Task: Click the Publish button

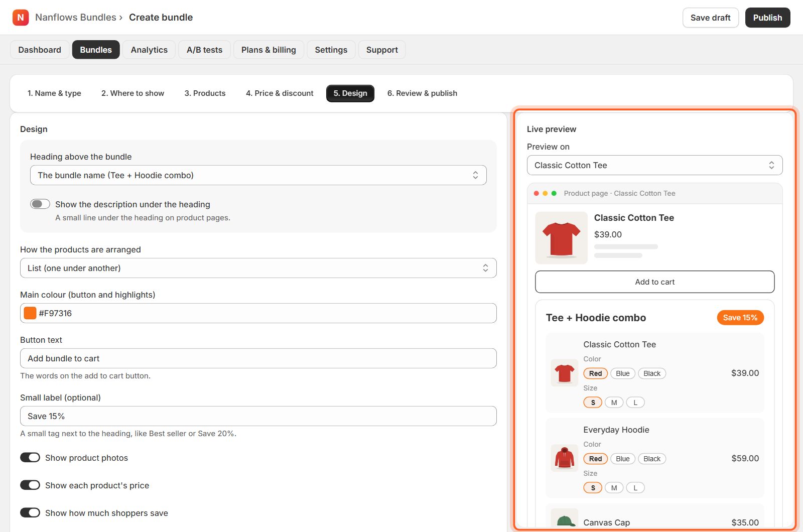Action: click(767, 18)
